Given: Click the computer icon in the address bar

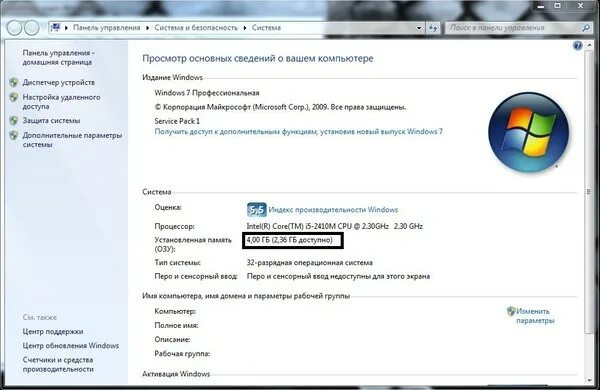Looking at the screenshot, I should pyautogui.click(x=56, y=28).
